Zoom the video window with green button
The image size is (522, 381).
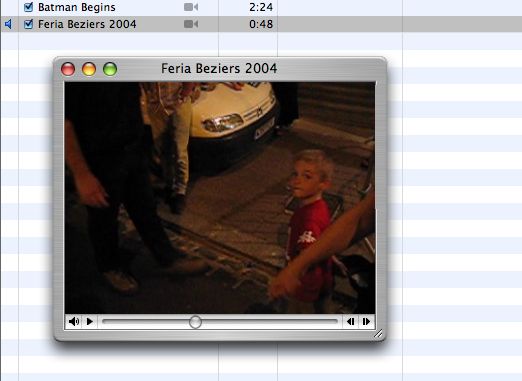tap(110, 69)
